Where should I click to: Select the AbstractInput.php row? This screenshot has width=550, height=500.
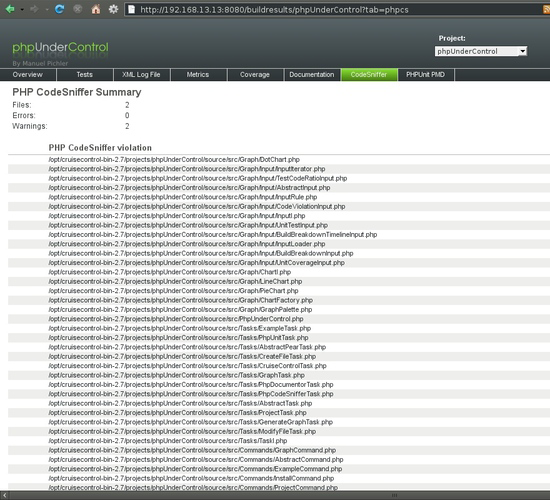tap(279, 188)
